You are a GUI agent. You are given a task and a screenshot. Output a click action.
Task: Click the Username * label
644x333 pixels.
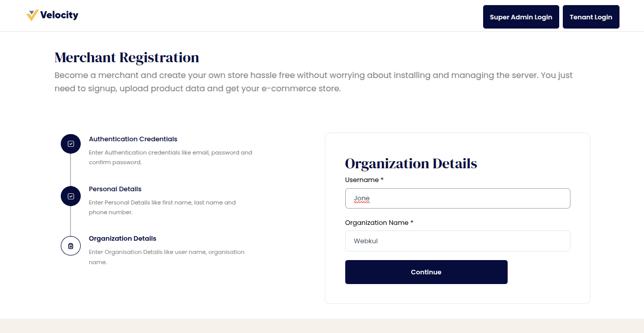[x=364, y=180]
